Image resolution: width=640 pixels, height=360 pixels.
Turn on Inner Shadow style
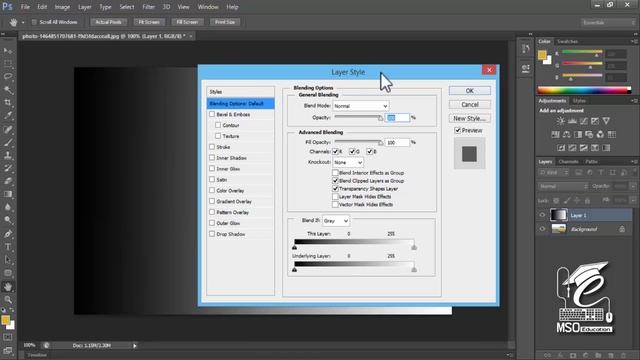coord(212,158)
